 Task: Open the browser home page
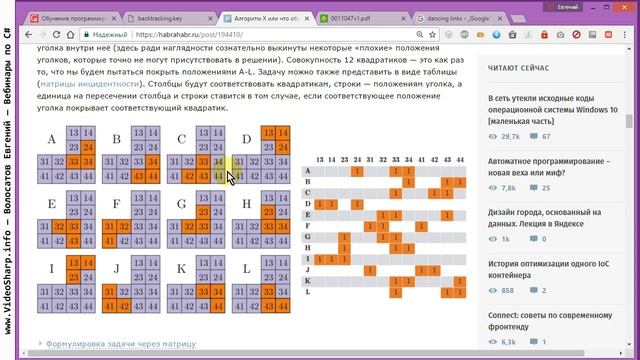pos(70,35)
